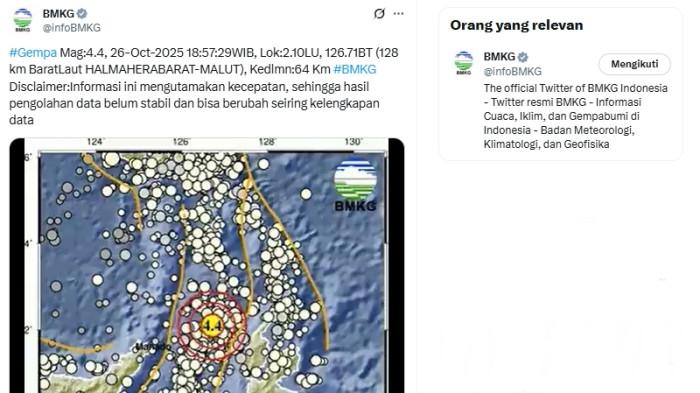This screenshot has height=393, width=700.
Task: Click the Mengikuti following button
Action: tap(634, 64)
